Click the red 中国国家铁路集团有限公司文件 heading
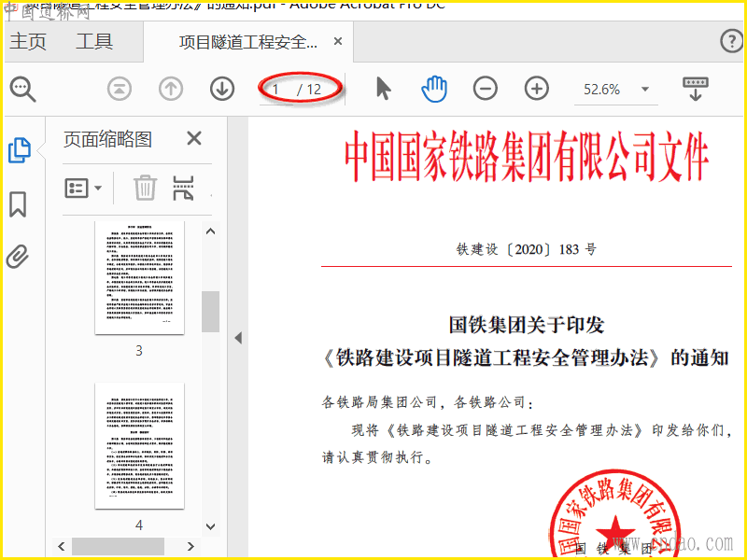 pos(527,157)
